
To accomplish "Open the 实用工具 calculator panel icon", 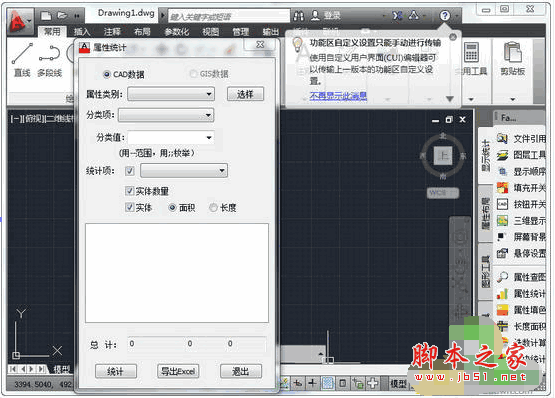I will tap(471, 52).
